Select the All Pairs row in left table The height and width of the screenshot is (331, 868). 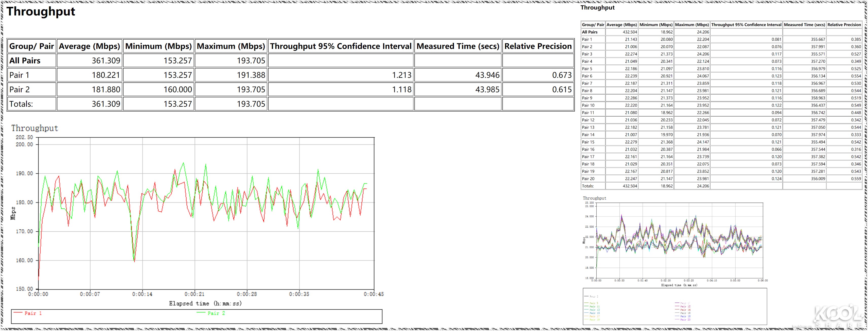point(25,61)
